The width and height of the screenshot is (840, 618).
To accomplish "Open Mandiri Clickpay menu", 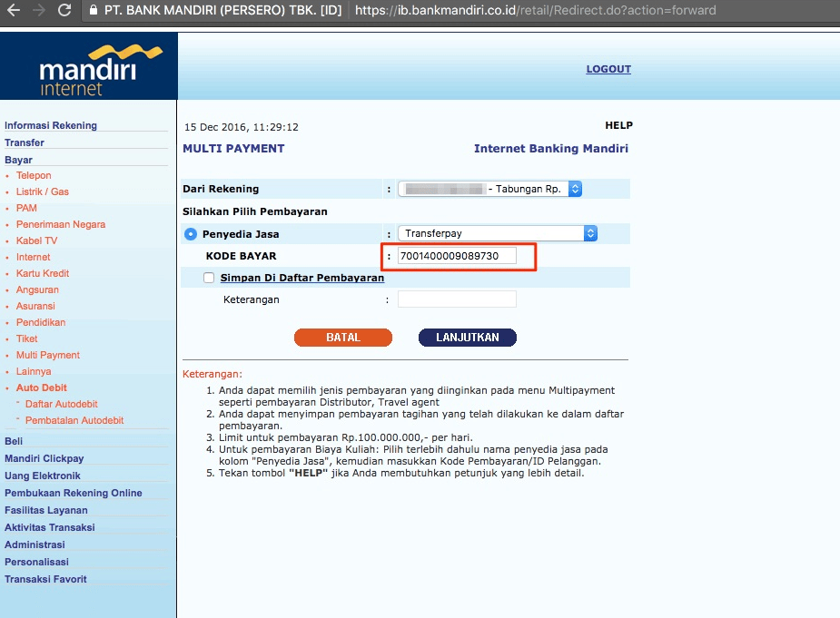I will click(44, 458).
